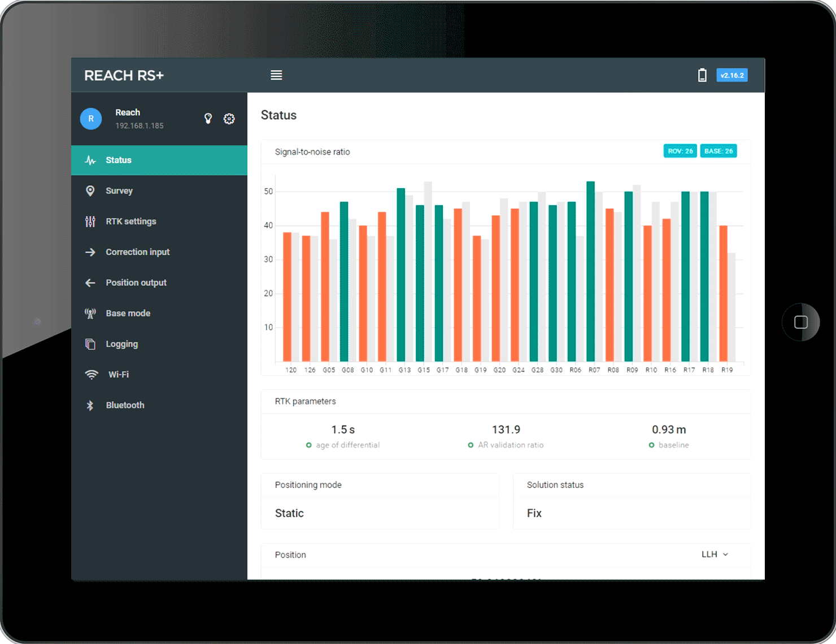Viewport: 836px width, 644px height.
Task: Open the settings gear icon
Action: coord(229,119)
